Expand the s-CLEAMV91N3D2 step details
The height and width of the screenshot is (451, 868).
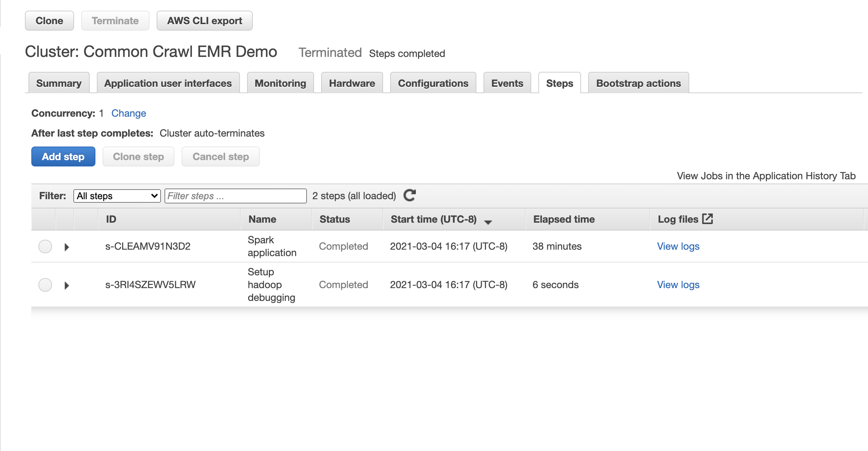[x=67, y=247]
